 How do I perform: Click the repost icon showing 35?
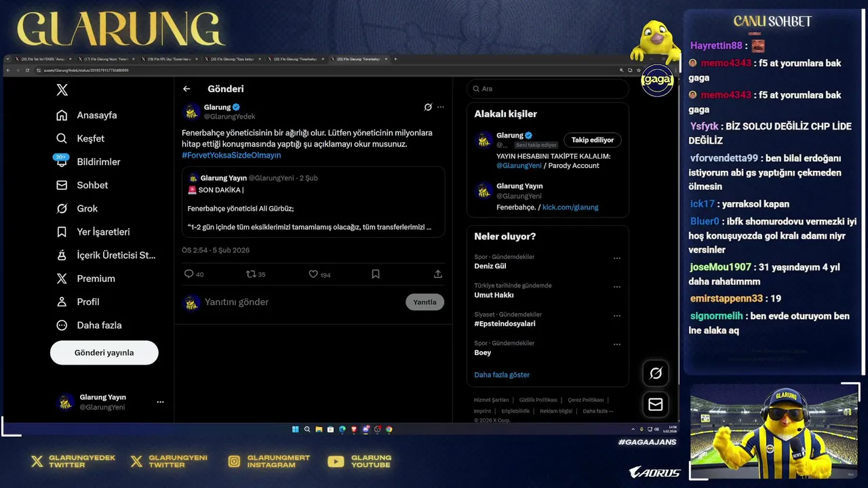coord(250,274)
